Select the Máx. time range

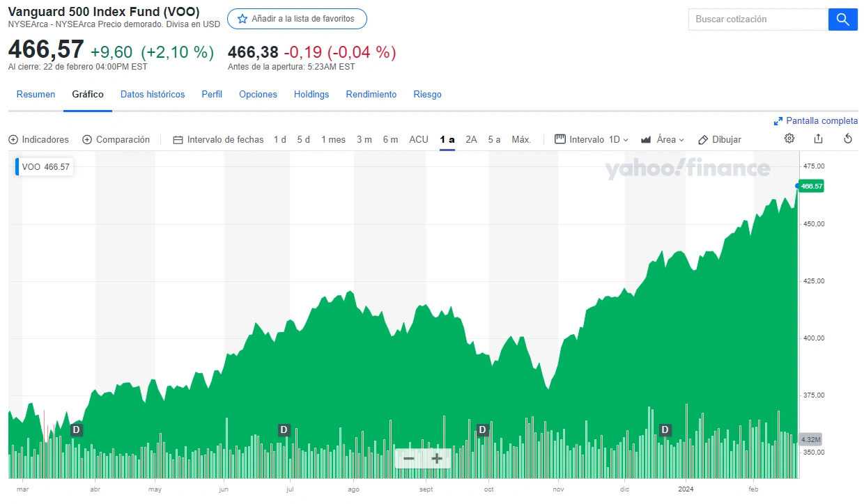click(x=521, y=139)
